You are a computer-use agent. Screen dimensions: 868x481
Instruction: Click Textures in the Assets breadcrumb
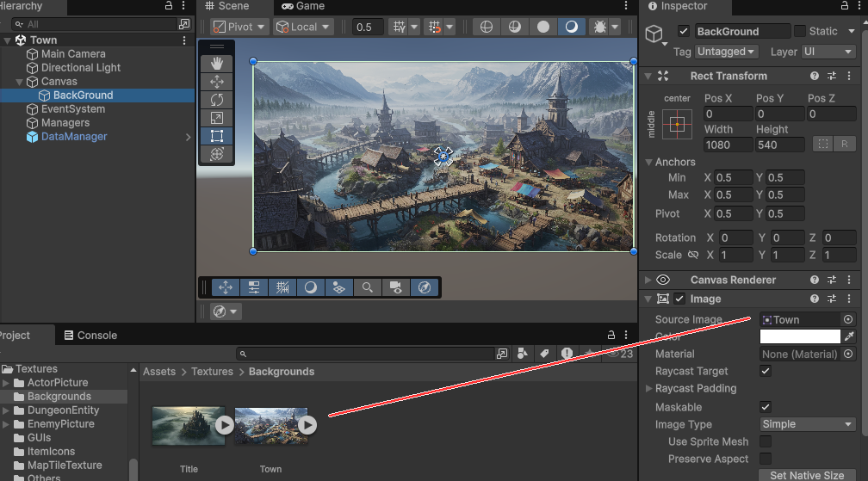coord(212,372)
